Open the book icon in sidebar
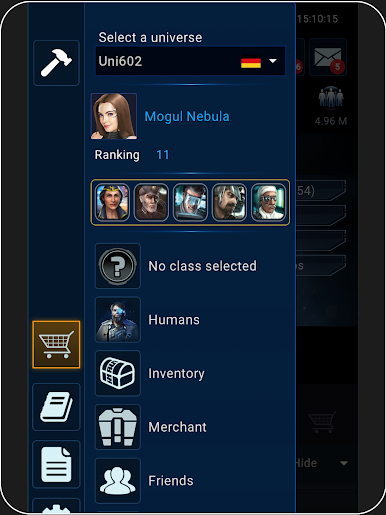Viewport: 386px width, 515px height. (x=56, y=407)
